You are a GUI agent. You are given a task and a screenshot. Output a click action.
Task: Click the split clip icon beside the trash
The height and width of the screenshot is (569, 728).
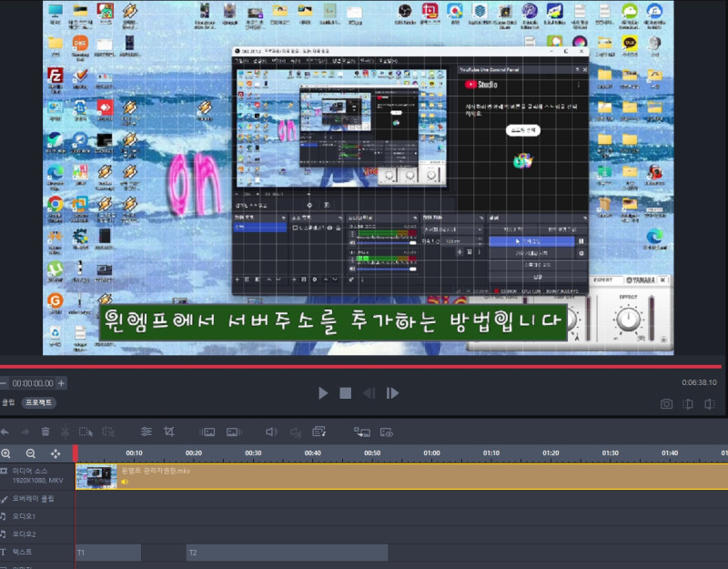[x=65, y=432]
